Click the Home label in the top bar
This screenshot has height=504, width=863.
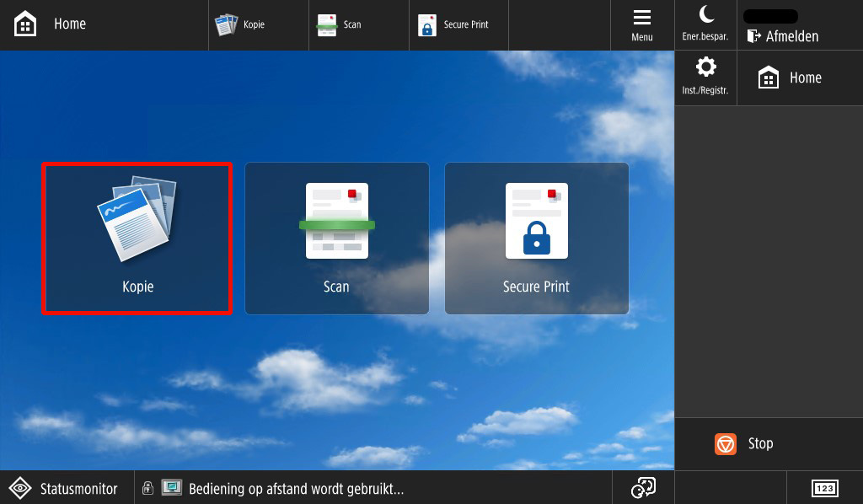[x=70, y=24]
